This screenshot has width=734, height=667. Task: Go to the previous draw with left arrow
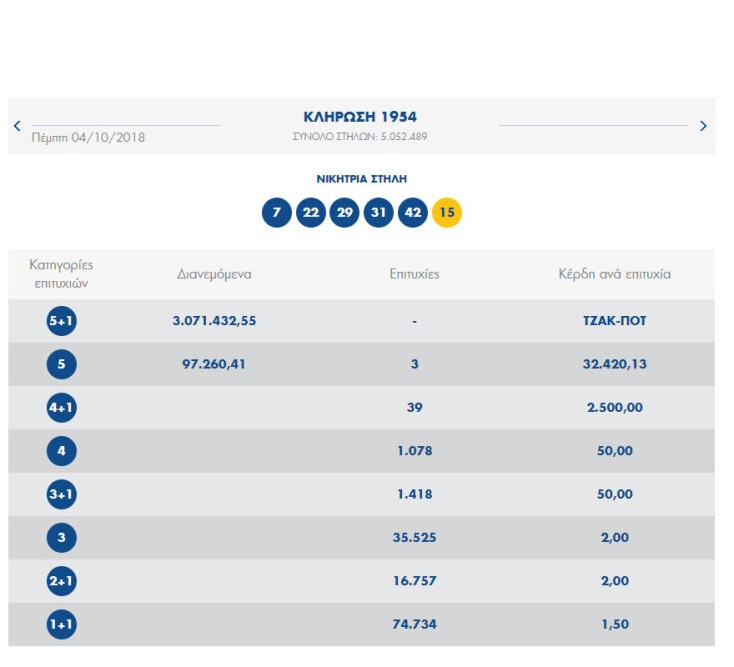coord(17,126)
